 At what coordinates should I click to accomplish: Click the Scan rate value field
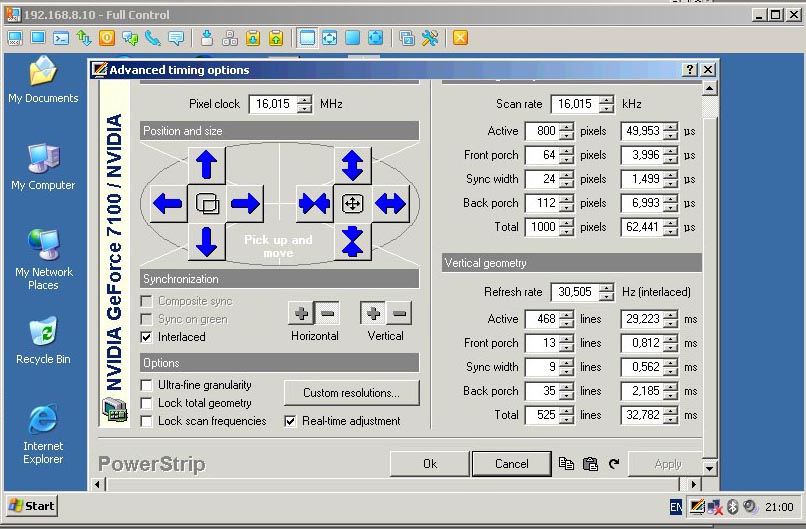[x=575, y=104]
